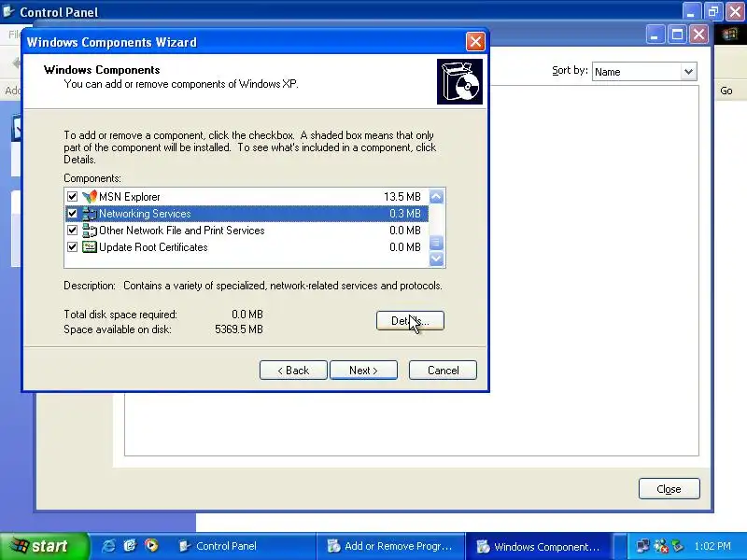Click the 13.5 MB size value
Viewport: 747px width, 560px height.
click(x=402, y=197)
